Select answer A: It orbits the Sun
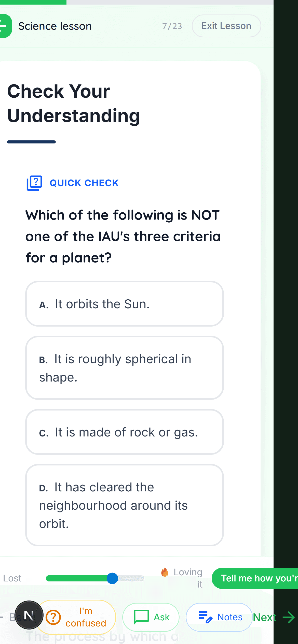298x644 pixels. tap(124, 304)
